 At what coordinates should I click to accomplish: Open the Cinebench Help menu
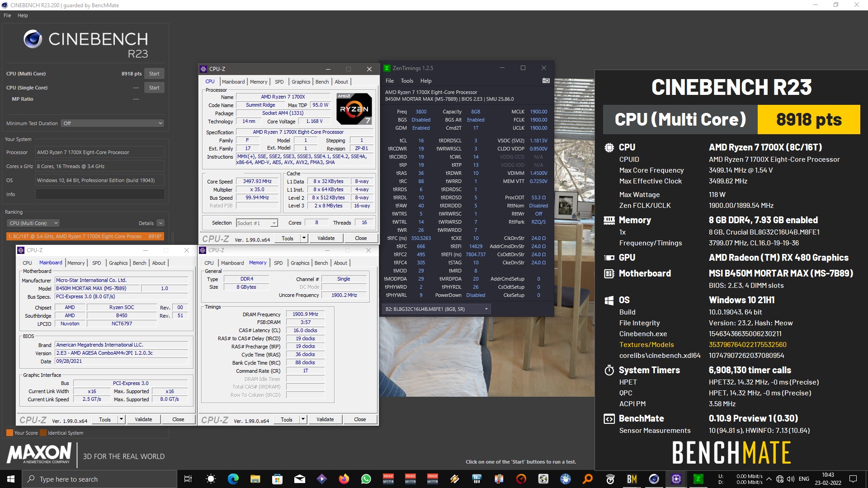pos(23,15)
